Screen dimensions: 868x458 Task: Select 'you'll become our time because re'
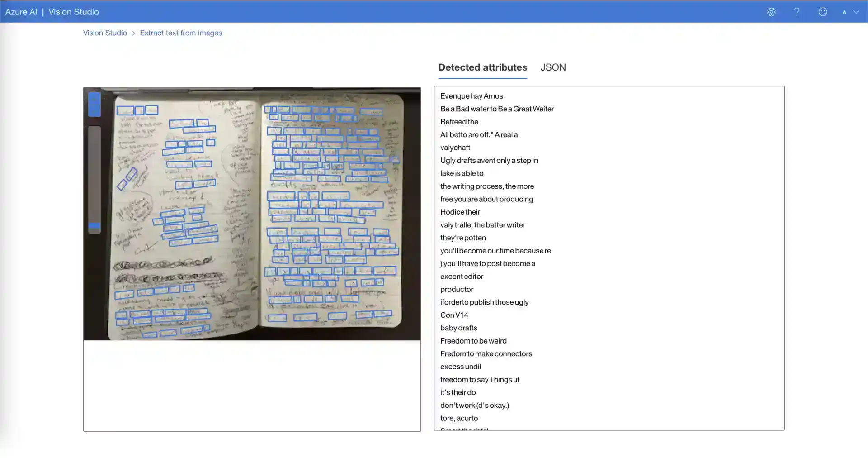tap(495, 251)
